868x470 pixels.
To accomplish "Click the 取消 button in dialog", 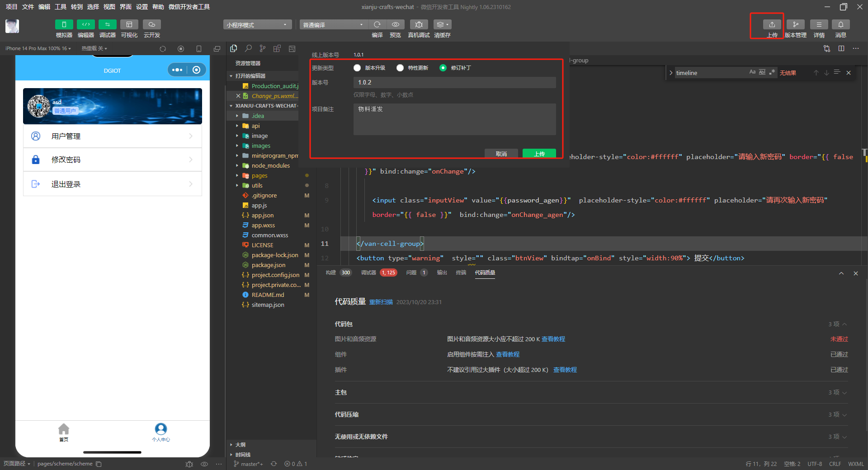I will coord(501,154).
